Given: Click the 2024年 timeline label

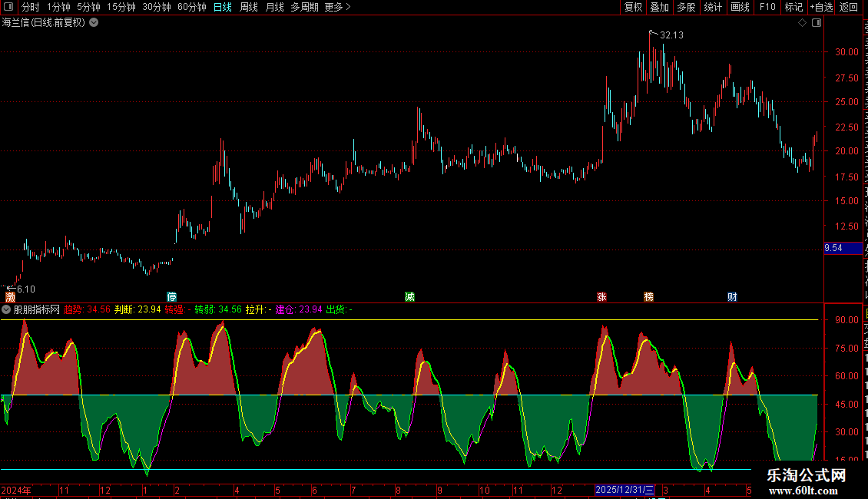Looking at the screenshot, I should coord(16,490).
